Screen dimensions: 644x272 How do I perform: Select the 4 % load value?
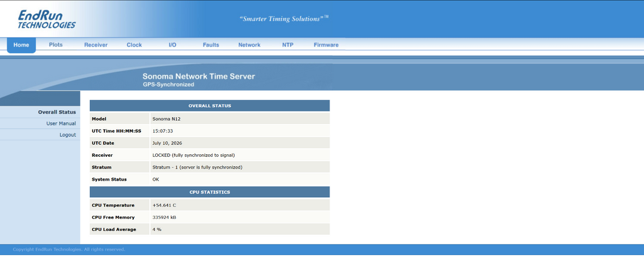pos(157,229)
